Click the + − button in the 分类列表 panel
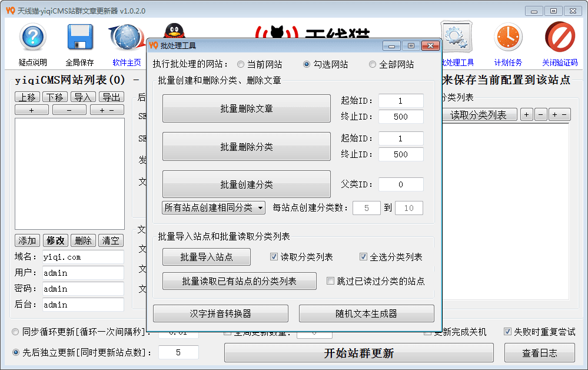 pyautogui.click(x=560, y=115)
